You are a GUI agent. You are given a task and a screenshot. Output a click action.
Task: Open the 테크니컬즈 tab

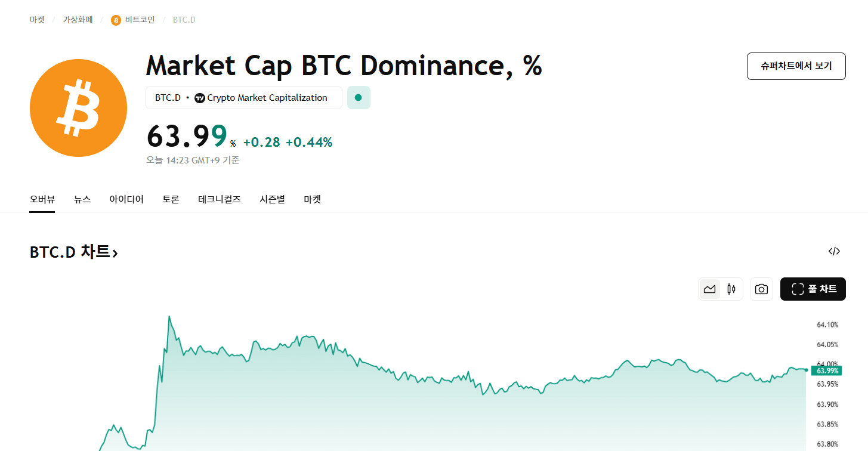(x=220, y=199)
